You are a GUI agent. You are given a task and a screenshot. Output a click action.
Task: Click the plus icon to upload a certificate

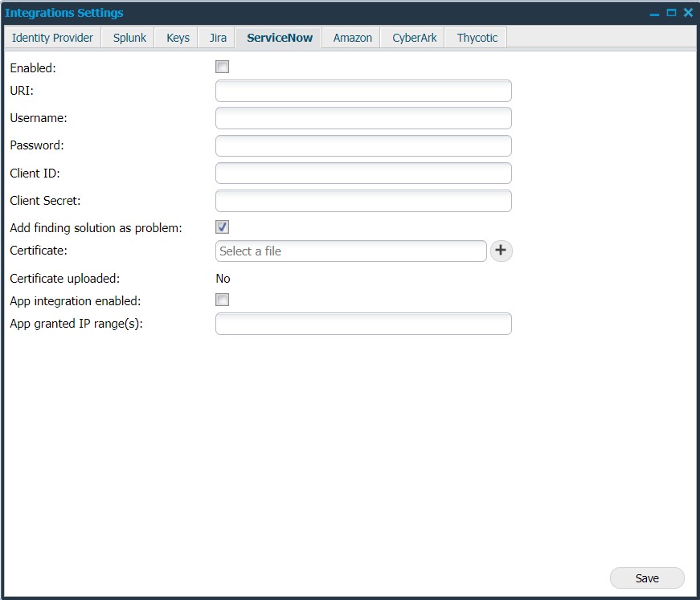(500, 251)
